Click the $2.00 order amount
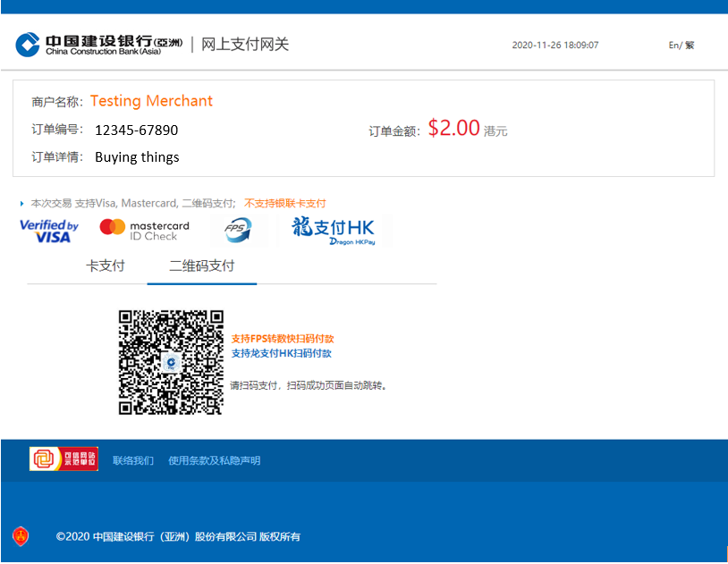The height and width of the screenshot is (564, 728). [453, 128]
